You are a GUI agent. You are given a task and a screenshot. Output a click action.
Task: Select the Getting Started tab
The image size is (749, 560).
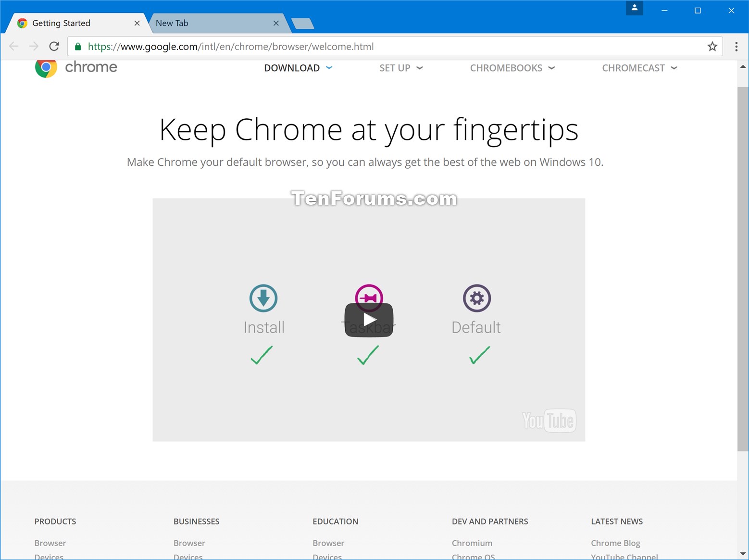pyautogui.click(x=77, y=23)
